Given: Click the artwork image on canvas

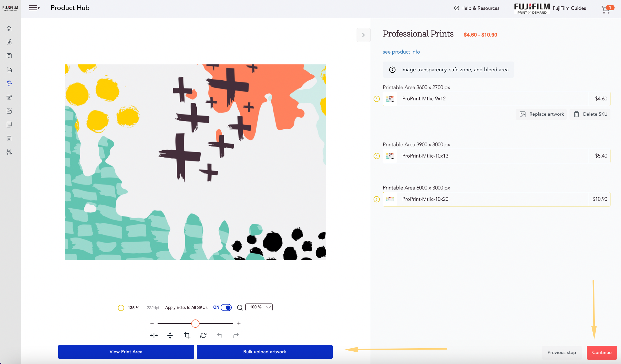Looking at the screenshot, I should pyautogui.click(x=195, y=162).
